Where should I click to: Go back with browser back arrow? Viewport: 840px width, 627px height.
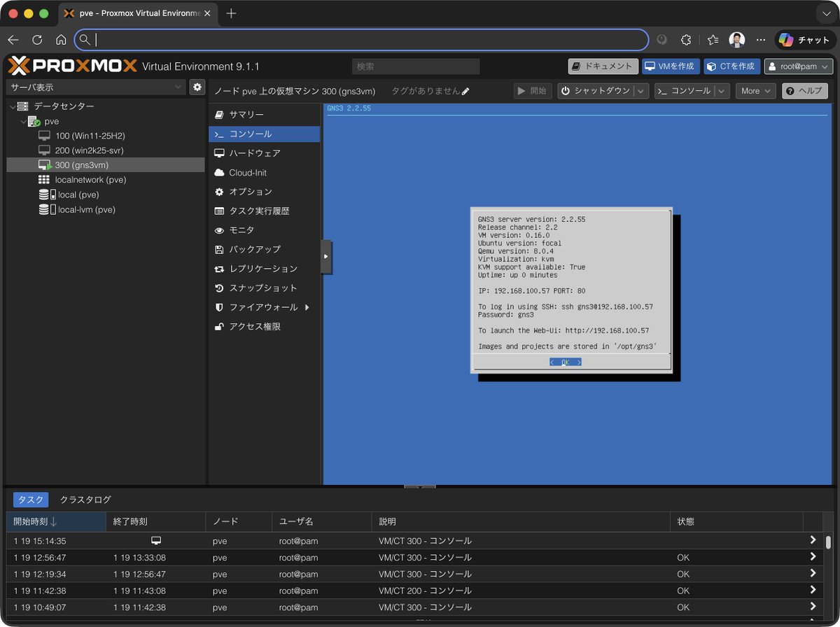click(x=13, y=40)
